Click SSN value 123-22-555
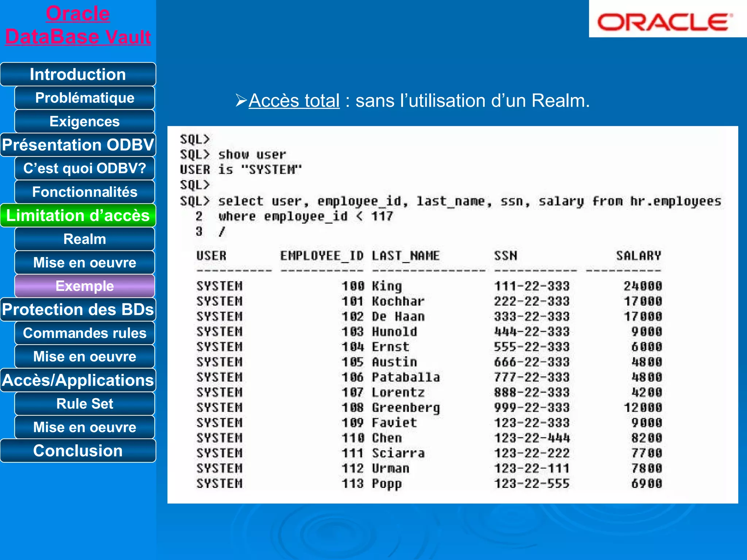Viewport: 747px width, 560px height. 532,483
